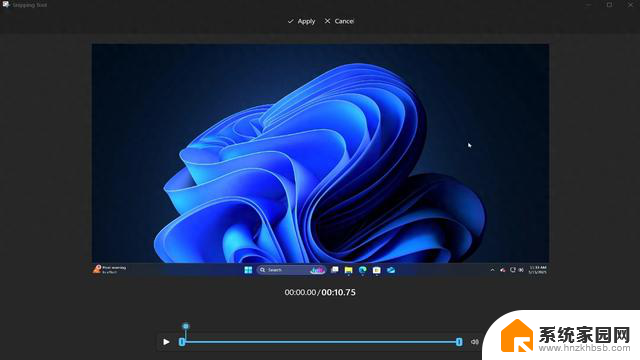Viewport: 640px width, 360px height.
Task: Open Microsoft Store icon in video taskbar
Action: click(x=377, y=270)
